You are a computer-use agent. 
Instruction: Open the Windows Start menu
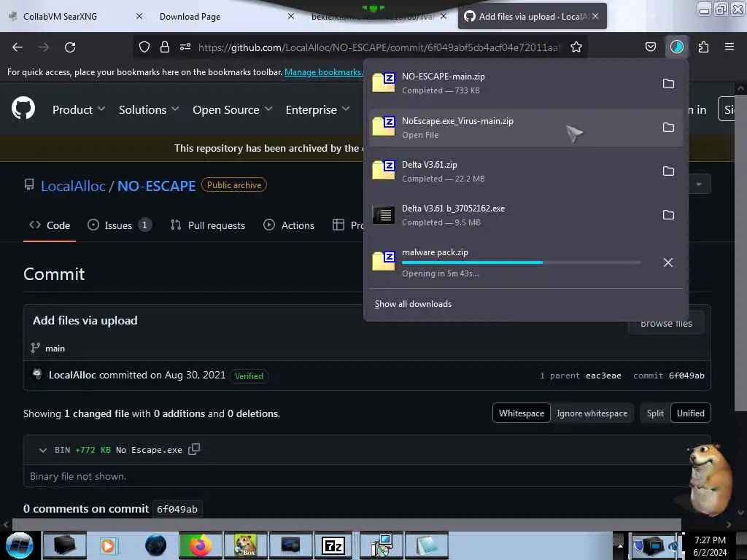click(x=20, y=545)
